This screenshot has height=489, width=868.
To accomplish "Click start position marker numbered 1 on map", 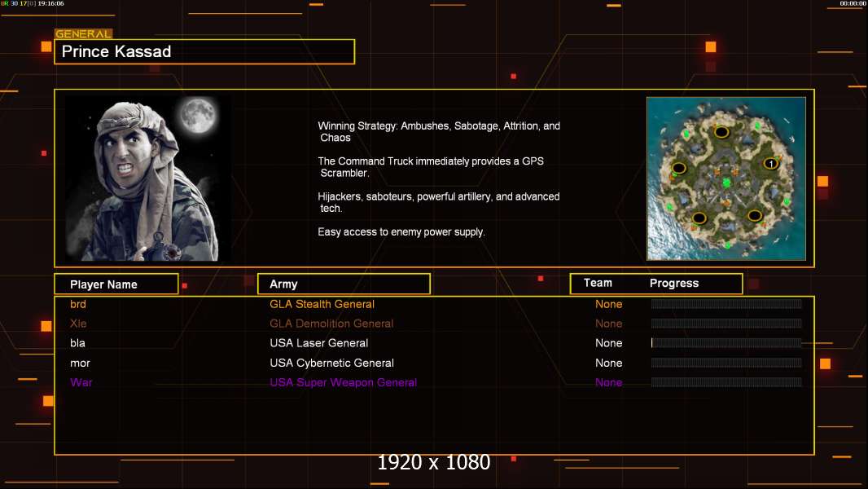I will click(770, 163).
